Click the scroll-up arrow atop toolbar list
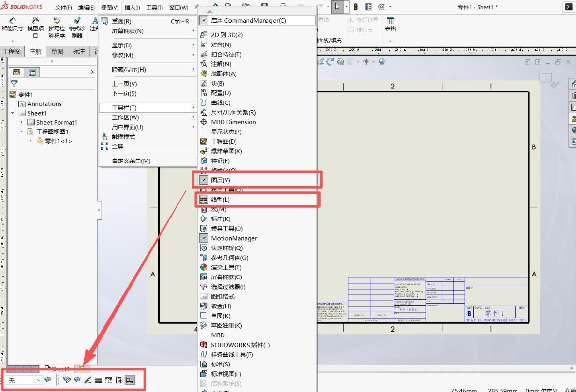This screenshot has width=576, height=392. (x=209, y=11)
